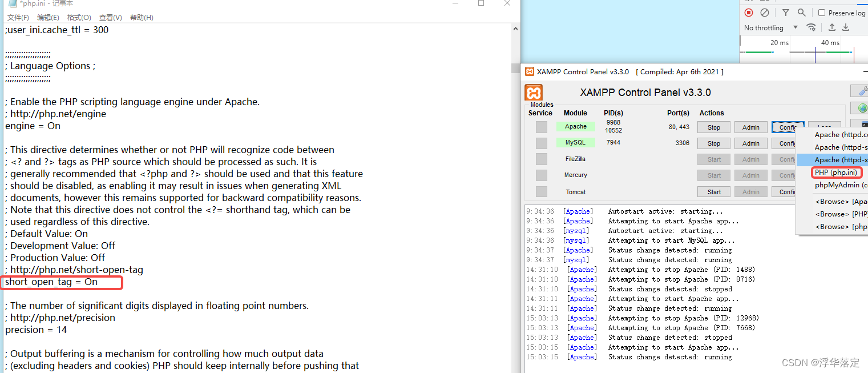Viewport: 868px width, 373px height.
Task: Toggle the Apache service checkbox
Action: click(x=541, y=127)
